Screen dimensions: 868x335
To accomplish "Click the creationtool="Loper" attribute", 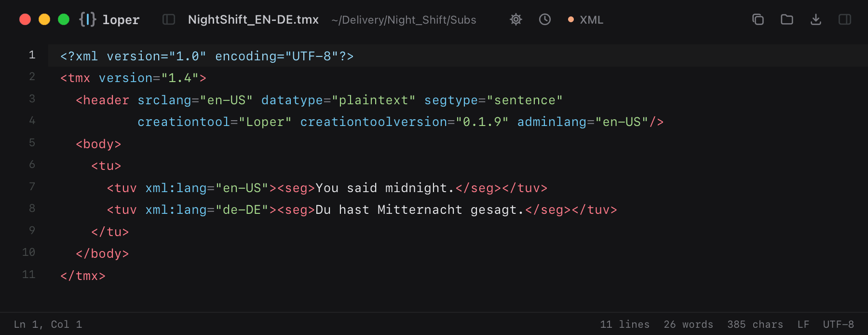I will coord(215,122).
